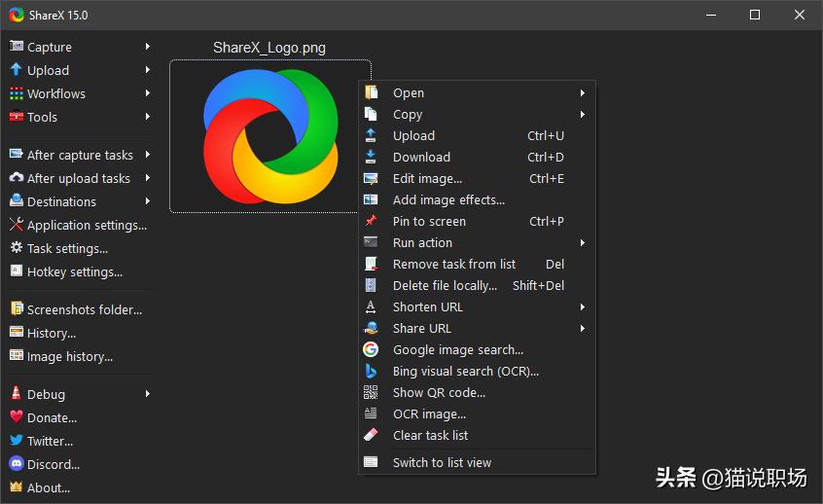Image resolution: width=823 pixels, height=504 pixels.
Task: Select the ShareX_Logo.png thumbnail
Action: (269, 134)
